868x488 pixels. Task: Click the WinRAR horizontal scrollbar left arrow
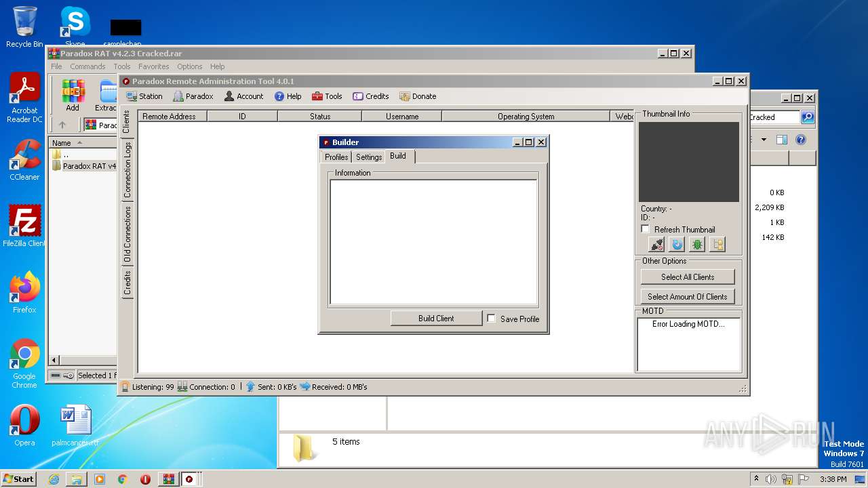[x=55, y=360]
